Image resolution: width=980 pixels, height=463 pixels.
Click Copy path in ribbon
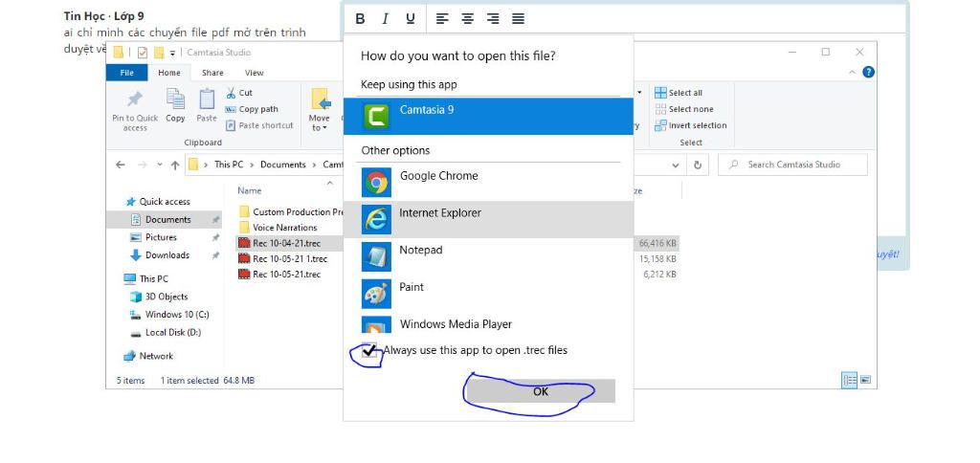[252, 109]
